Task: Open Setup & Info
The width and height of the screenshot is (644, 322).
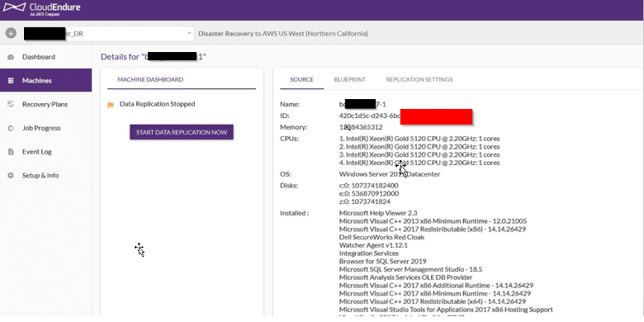Action: pos(40,175)
